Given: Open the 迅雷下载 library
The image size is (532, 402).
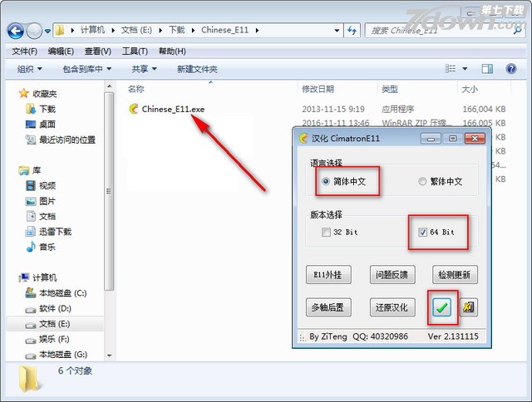Looking at the screenshot, I should point(48,232).
